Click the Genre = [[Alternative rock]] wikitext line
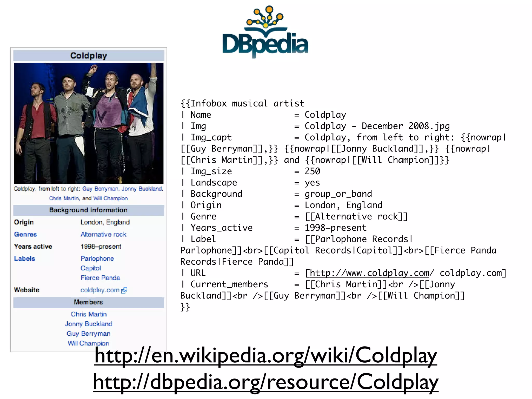The height and width of the screenshot is (399, 532). pos(294,216)
